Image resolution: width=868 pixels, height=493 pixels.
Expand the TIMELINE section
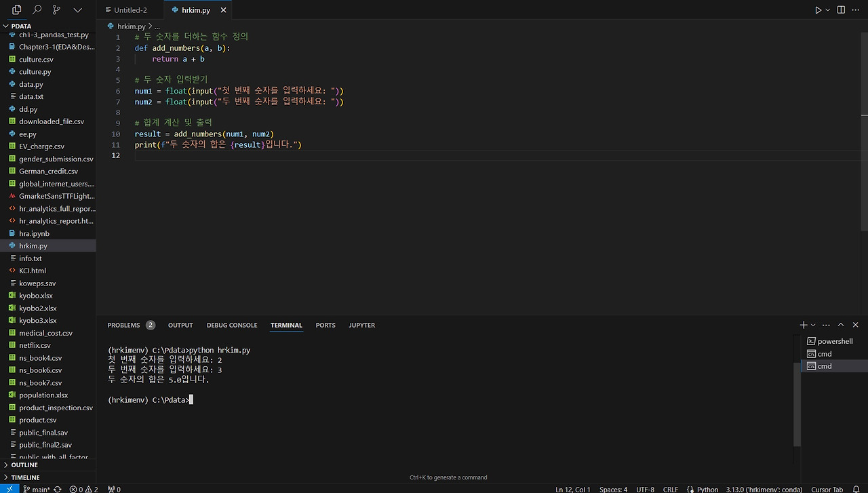(48, 477)
